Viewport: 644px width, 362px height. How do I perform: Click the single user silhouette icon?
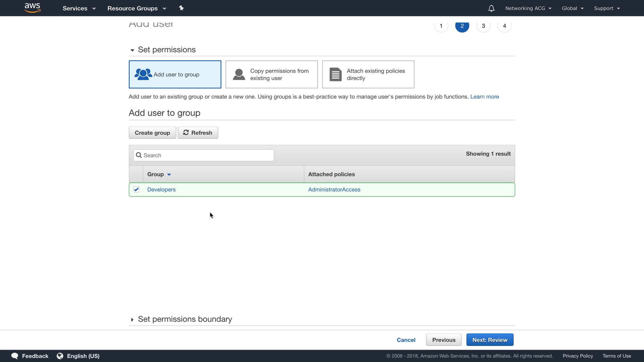pos(239,74)
